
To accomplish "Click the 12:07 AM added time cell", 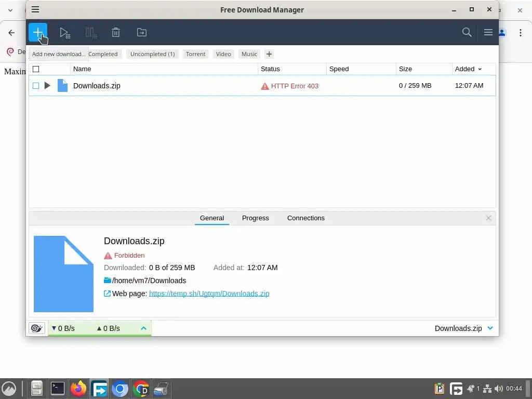I will (x=469, y=86).
